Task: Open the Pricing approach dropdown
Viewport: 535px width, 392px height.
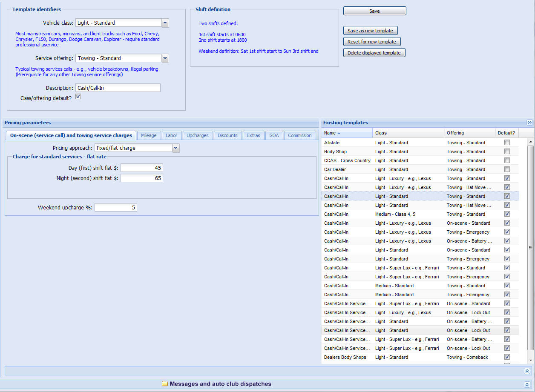Action: pyautogui.click(x=176, y=148)
